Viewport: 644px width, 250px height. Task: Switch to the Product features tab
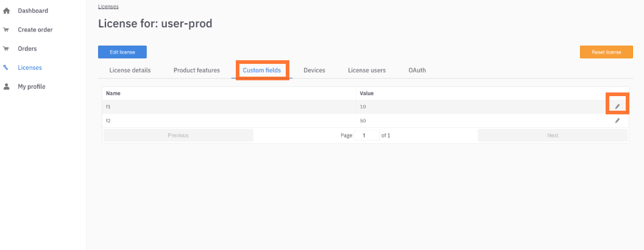coord(196,71)
